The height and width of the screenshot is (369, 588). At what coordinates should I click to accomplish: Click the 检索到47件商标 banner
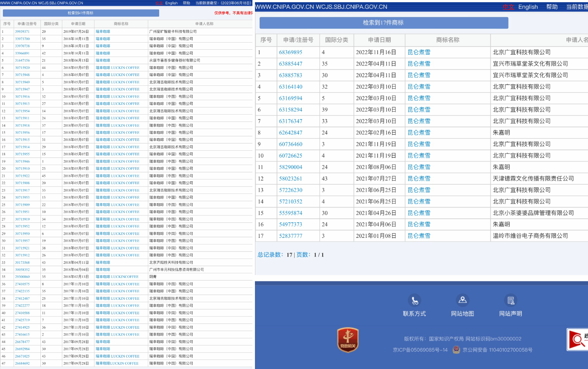click(81, 13)
